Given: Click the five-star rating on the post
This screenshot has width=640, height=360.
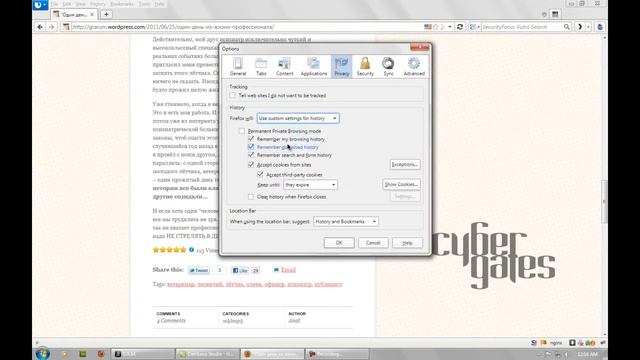Looking at the screenshot, I should click(x=169, y=250).
